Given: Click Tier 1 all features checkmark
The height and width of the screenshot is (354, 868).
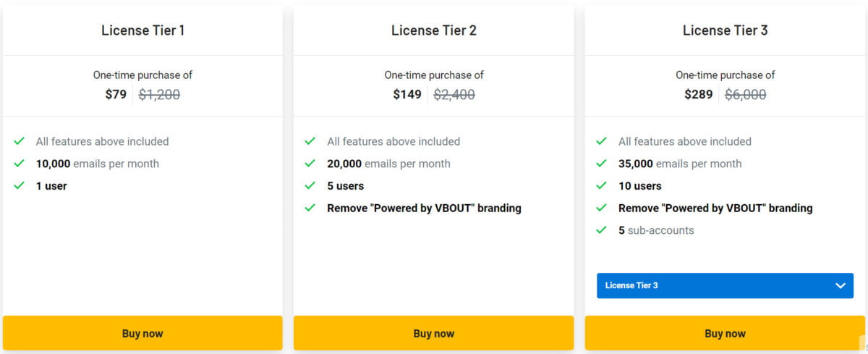Looking at the screenshot, I should pyautogui.click(x=20, y=141).
